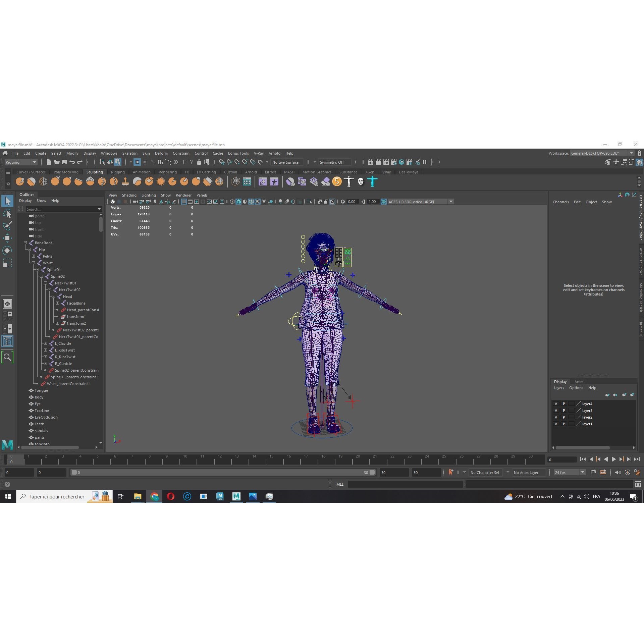Screen dimensions: 644x644
Task: Toggle the P playback box on layer1
Action: tap(564, 424)
